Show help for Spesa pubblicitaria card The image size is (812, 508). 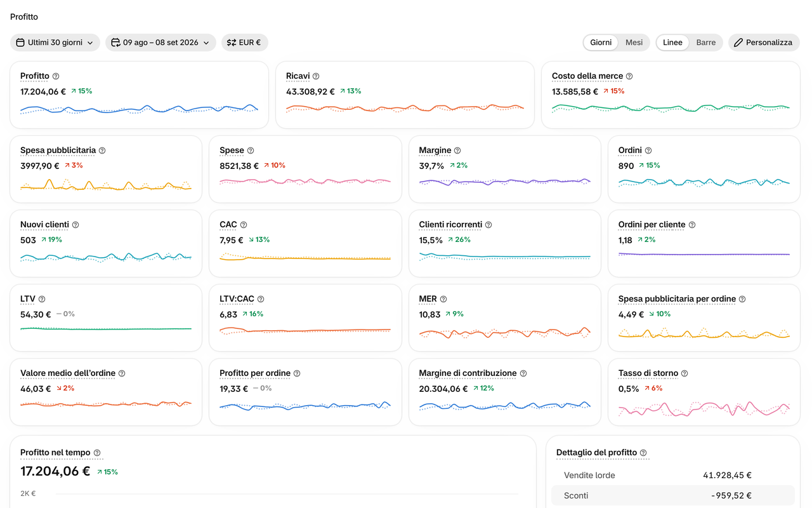102,150
